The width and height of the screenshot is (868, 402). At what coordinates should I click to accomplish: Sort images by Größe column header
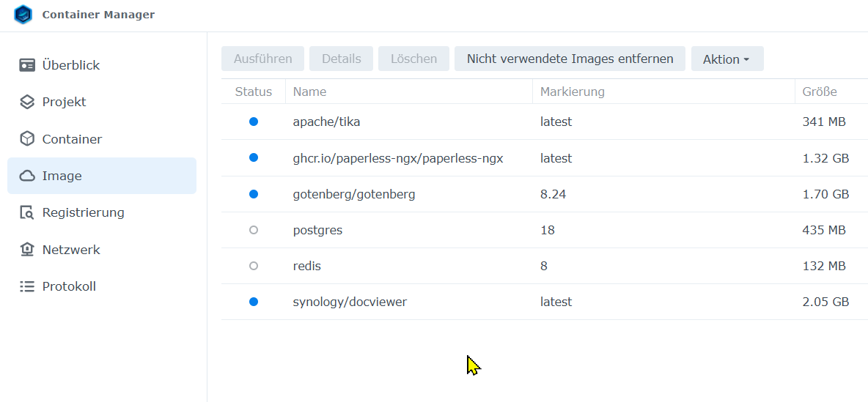[820, 92]
